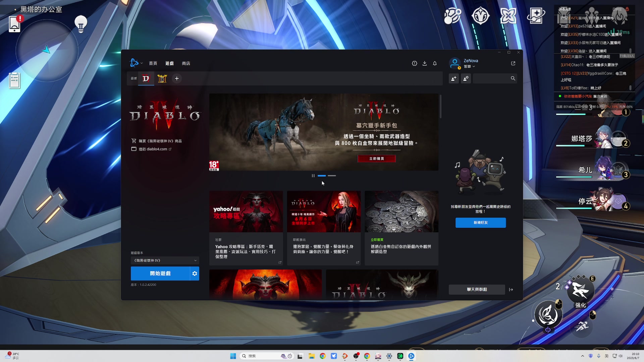Click the basic attack skill icon

point(548,314)
